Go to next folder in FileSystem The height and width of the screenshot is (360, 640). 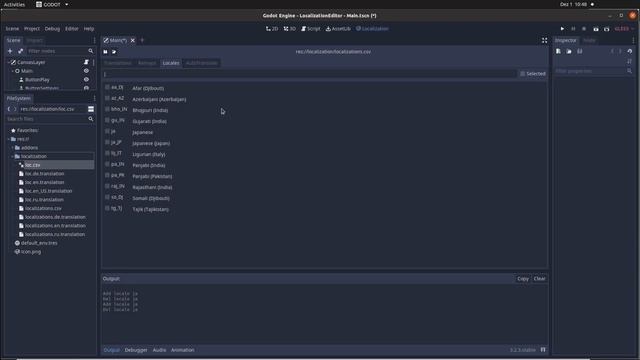[x=15, y=109]
